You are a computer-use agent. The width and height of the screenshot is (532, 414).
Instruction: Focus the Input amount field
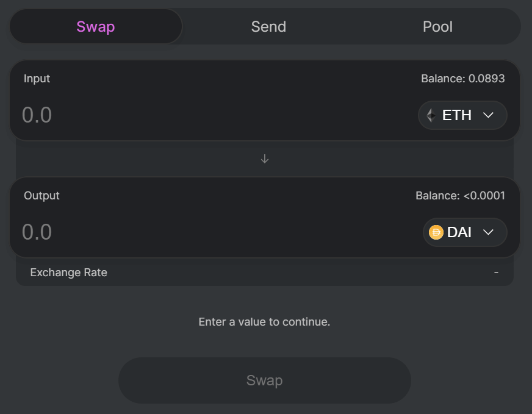183,115
